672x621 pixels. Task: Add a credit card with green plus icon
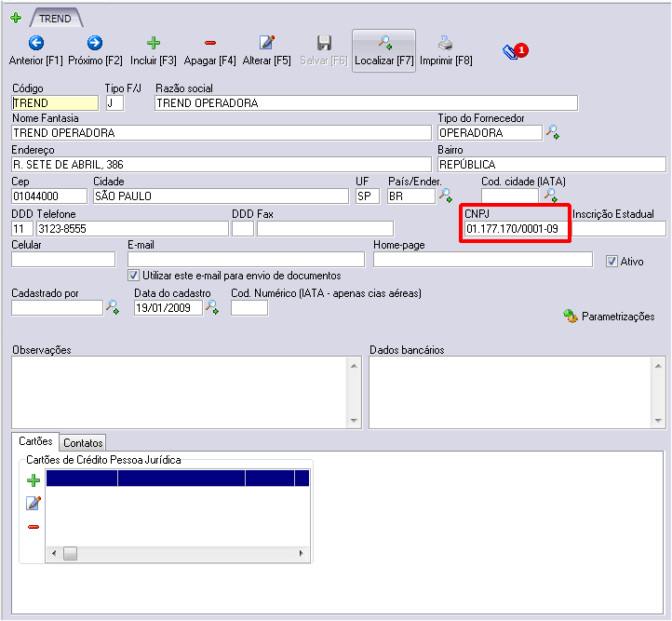[34, 480]
